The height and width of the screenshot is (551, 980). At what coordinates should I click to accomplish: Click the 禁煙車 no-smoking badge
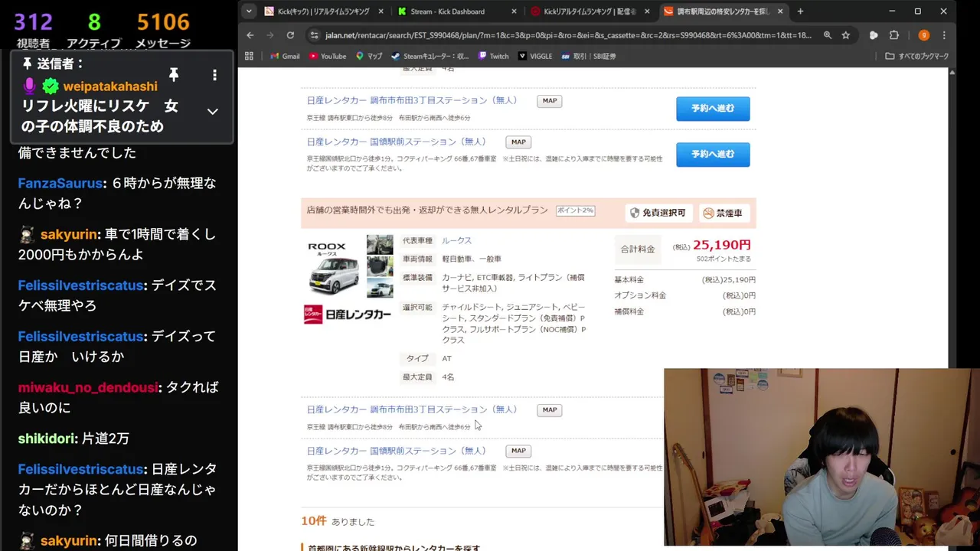tap(724, 213)
